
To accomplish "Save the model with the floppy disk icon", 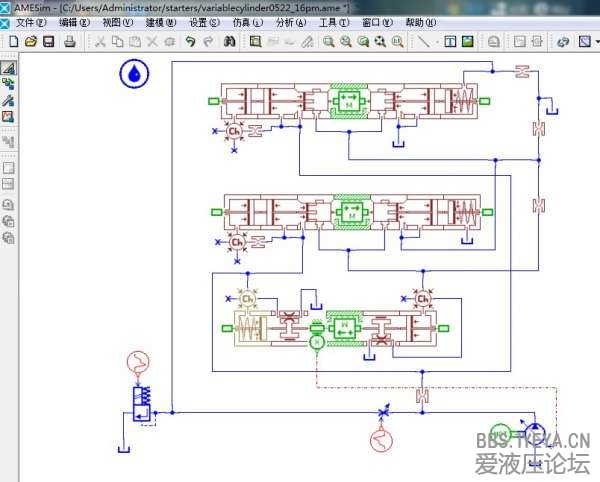I will coord(48,42).
